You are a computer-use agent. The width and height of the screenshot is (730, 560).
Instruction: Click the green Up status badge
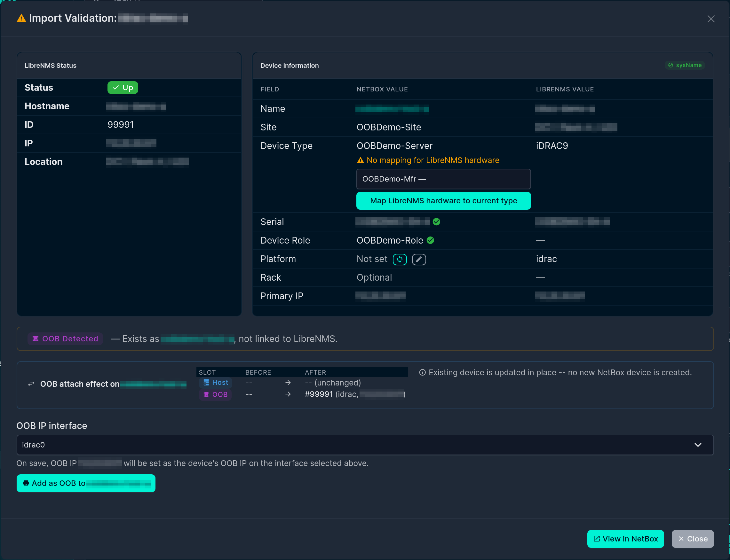123,88
